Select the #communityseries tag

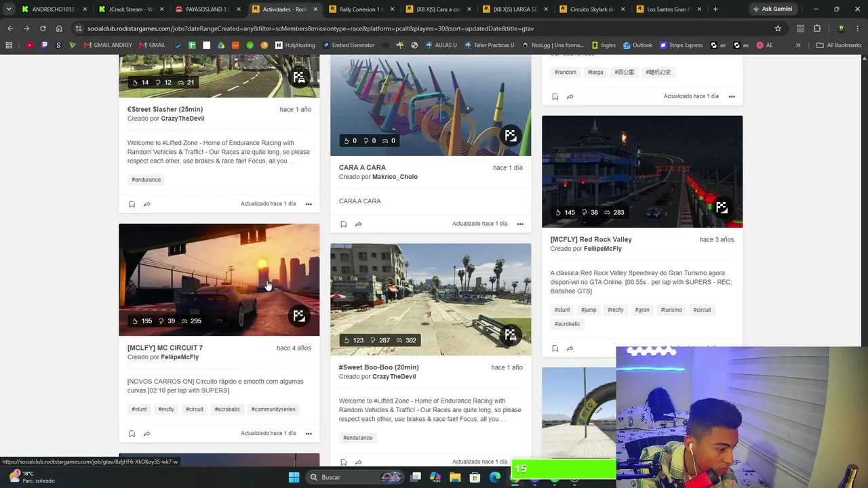[x=274, y=409]
